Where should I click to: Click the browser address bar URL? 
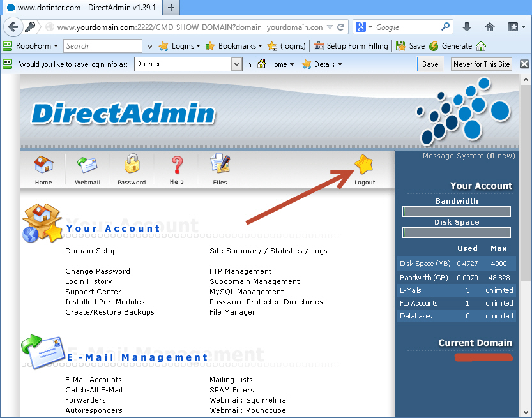(x=190, y=27)
